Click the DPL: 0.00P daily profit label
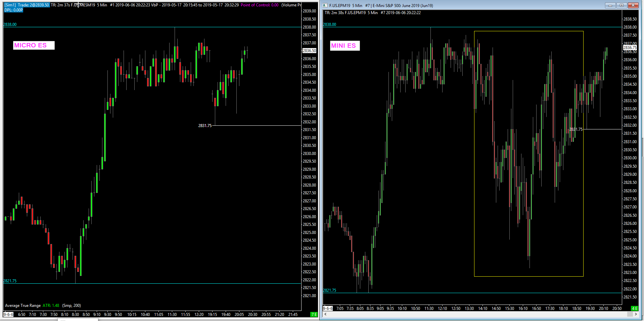The width and height of the screenshot is (644, 321). [13, 10]
